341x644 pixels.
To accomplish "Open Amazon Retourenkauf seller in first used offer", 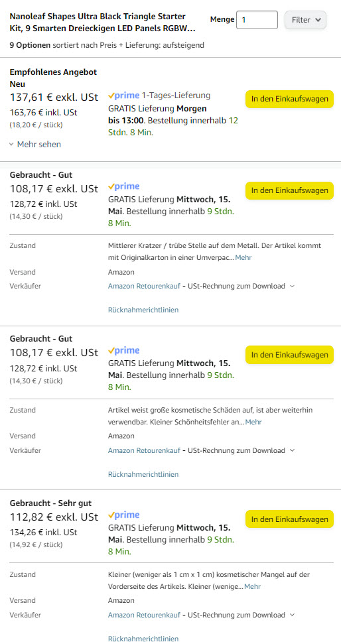I will point(144,287).
